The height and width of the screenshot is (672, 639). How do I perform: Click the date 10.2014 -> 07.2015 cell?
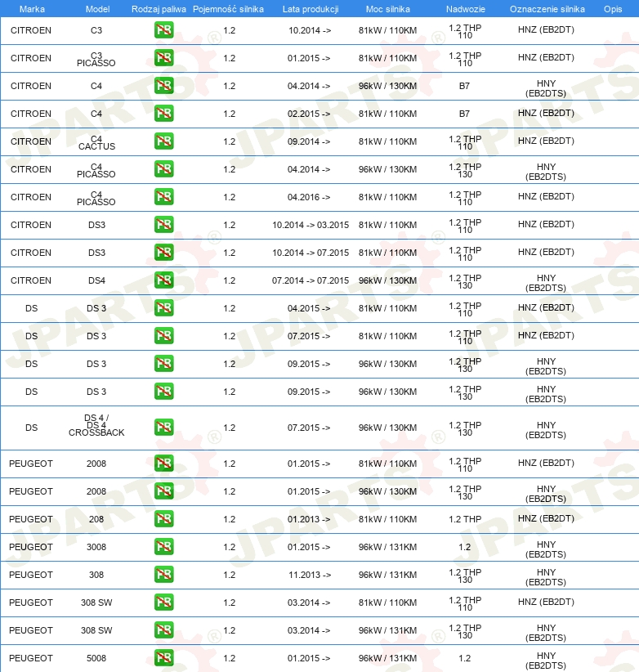(311, 253)
